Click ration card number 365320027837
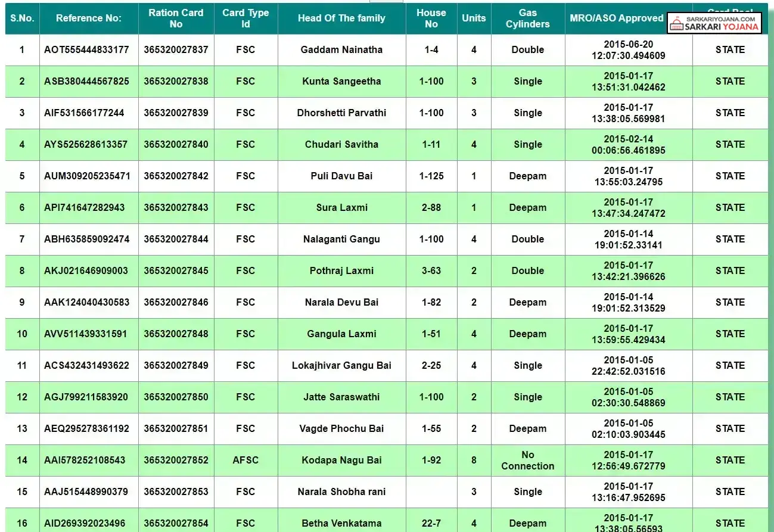 click(176, 50)
